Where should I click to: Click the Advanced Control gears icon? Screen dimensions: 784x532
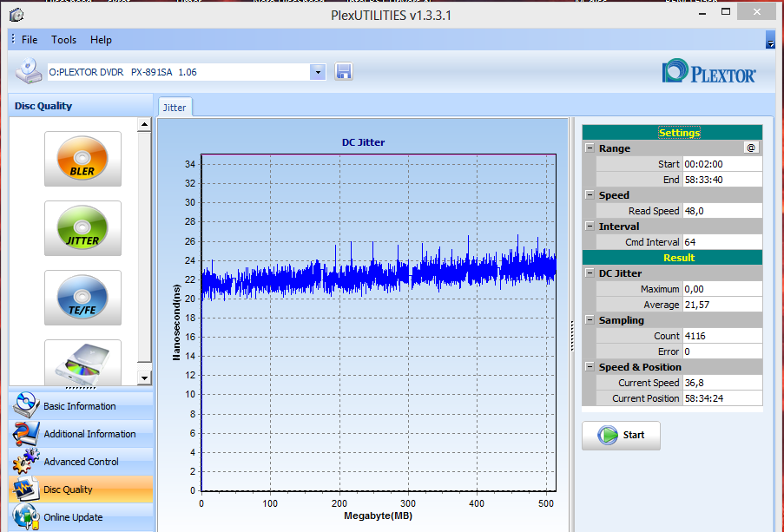pos(26,461)
